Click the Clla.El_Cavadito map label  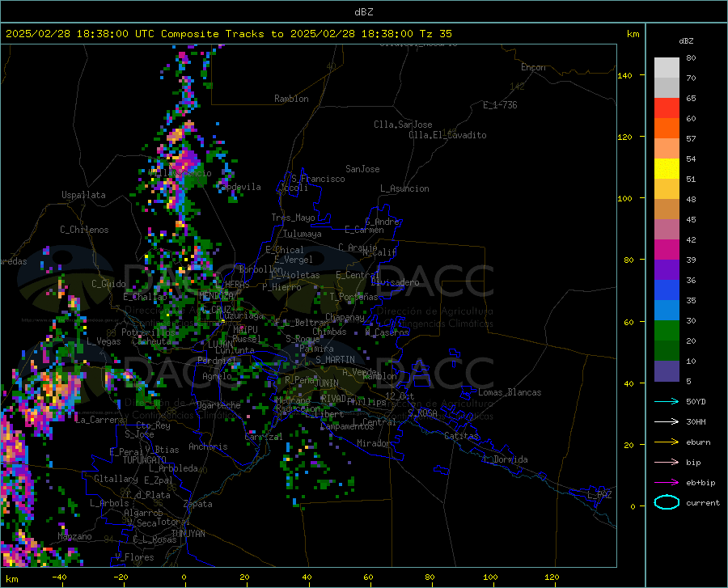(447, 135)
